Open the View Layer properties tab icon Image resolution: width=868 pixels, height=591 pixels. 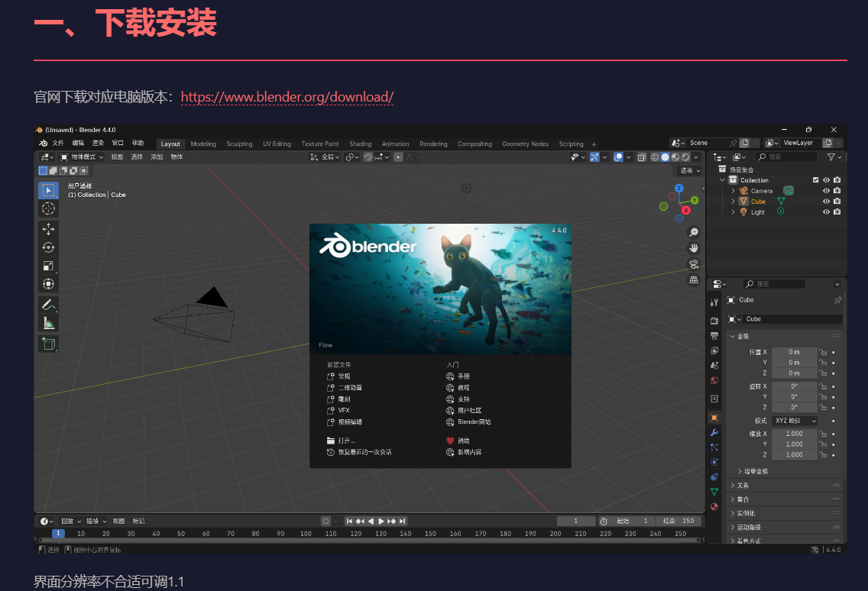714,350
